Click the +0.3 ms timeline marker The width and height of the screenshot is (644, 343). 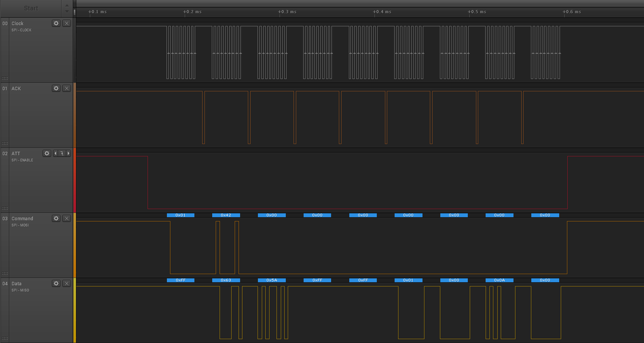pos(287,12)
